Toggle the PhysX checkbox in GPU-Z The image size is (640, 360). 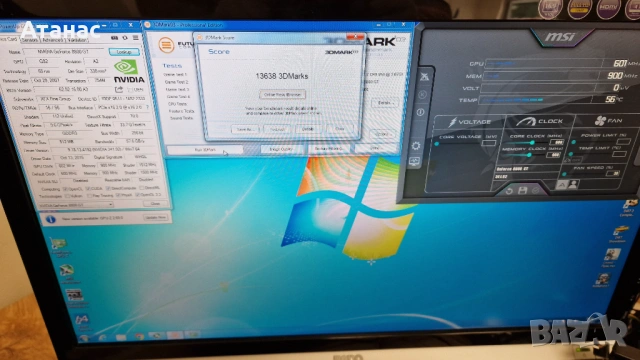pos(118,195)
